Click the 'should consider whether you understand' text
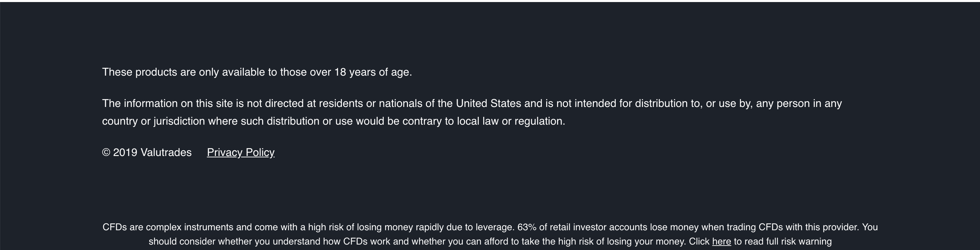This screenshot has height=250, width=980. coord(235,241)
